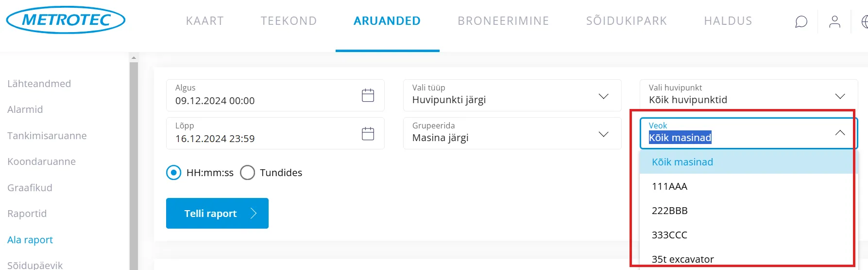The width and height of the screenshot is (868, 270).
Task: Open Tankimisaruanne in the sidebar
Action: click(47, 136)
